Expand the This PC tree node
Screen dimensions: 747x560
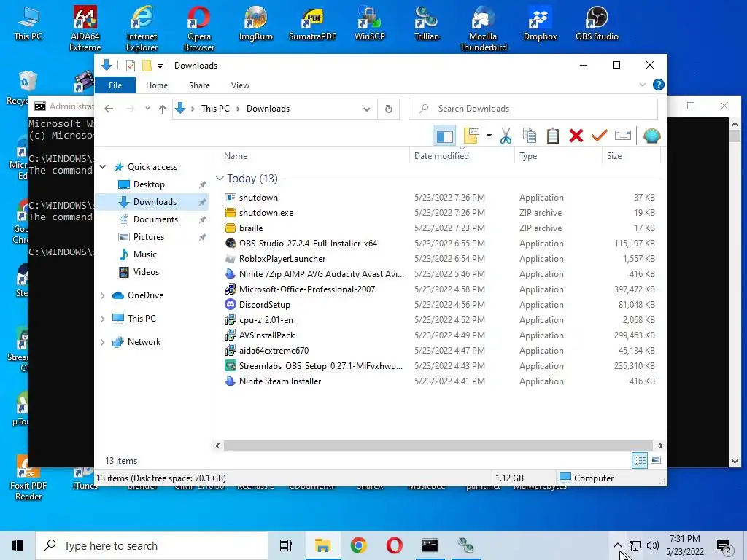[102, 319]
